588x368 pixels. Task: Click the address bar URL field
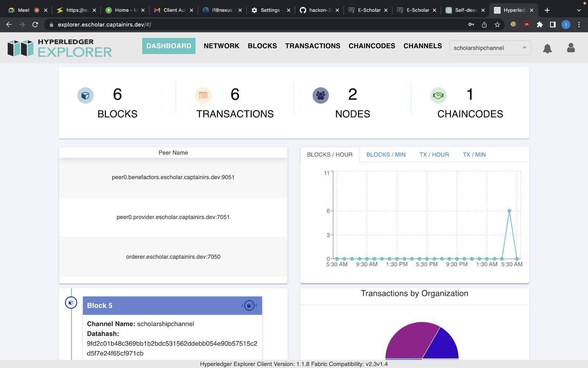point(257,25)
